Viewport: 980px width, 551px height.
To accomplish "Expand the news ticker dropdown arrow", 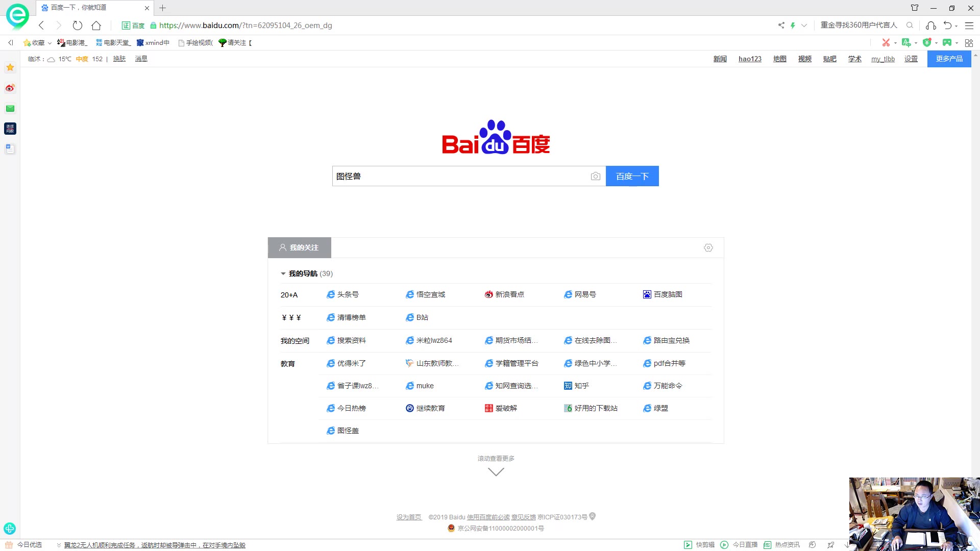I will [x=59, y=545].
